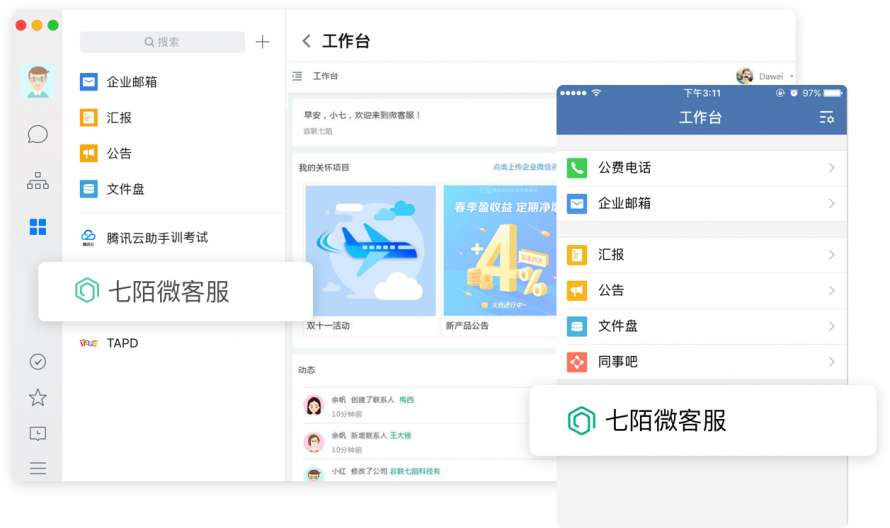Tap the mobile 文件盘 icon

[577, 326]
